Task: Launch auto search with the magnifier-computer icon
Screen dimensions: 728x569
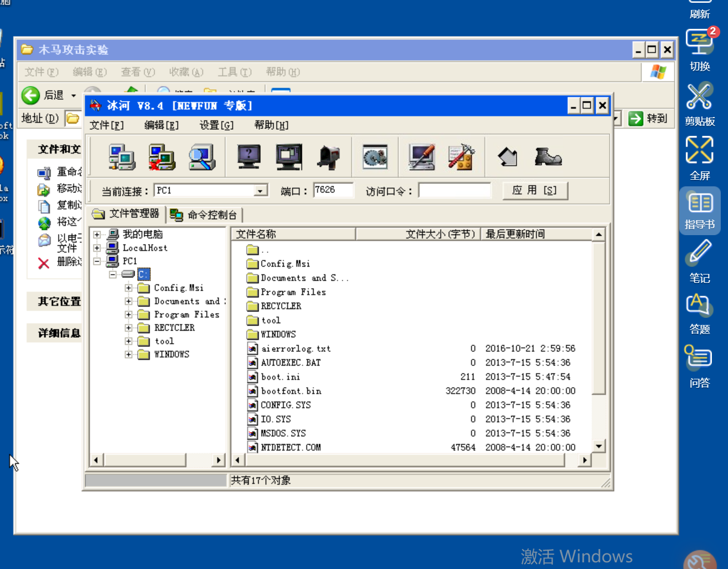Action: pos(201,157)
